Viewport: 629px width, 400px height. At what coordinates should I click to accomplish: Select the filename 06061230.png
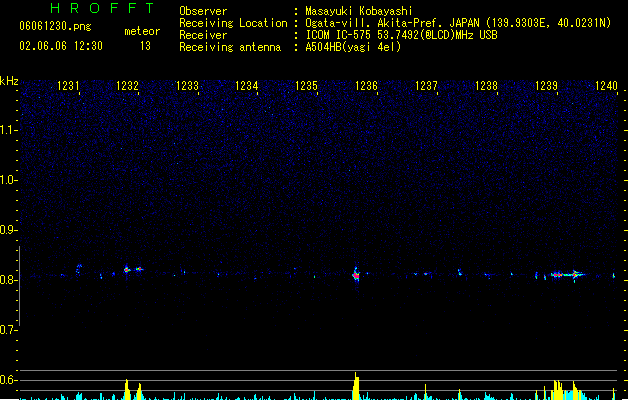tap(55, 26)
